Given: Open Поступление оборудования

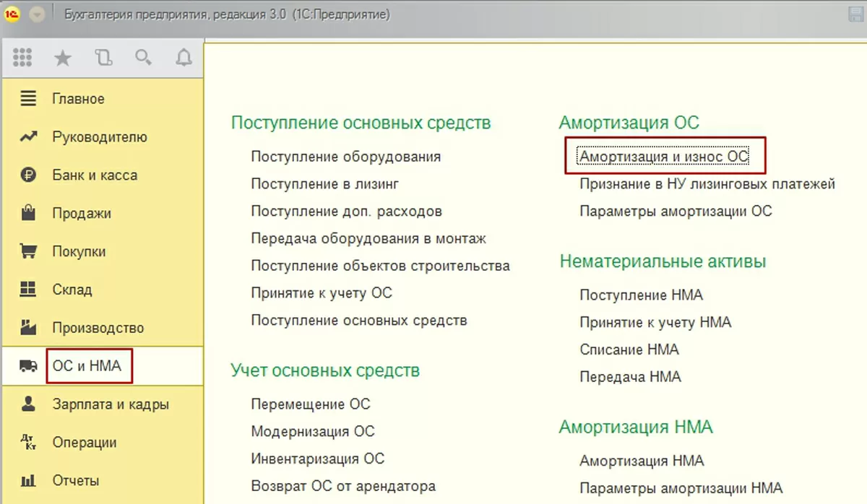Looking at the screenshot, I should (x=345, y=157).
